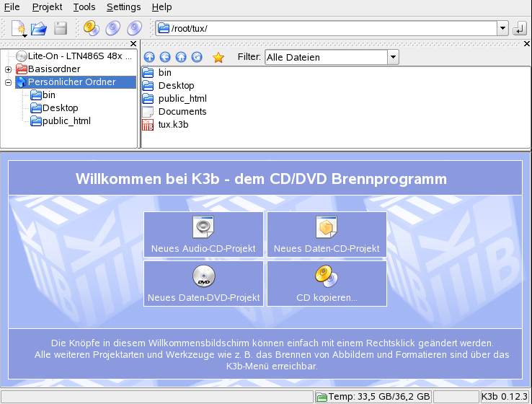
Task: Click the bin folder icon in file list
Action: [x=148, y=73]
